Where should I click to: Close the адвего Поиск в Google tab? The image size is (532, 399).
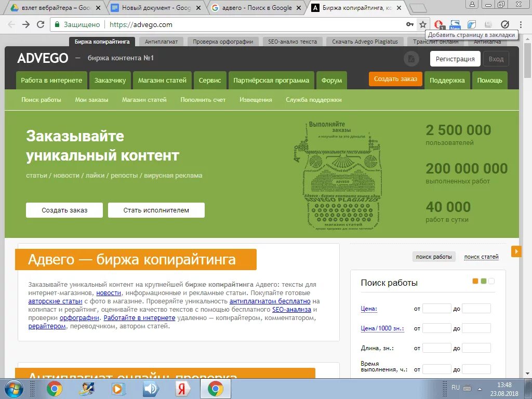tap(299, 8)
